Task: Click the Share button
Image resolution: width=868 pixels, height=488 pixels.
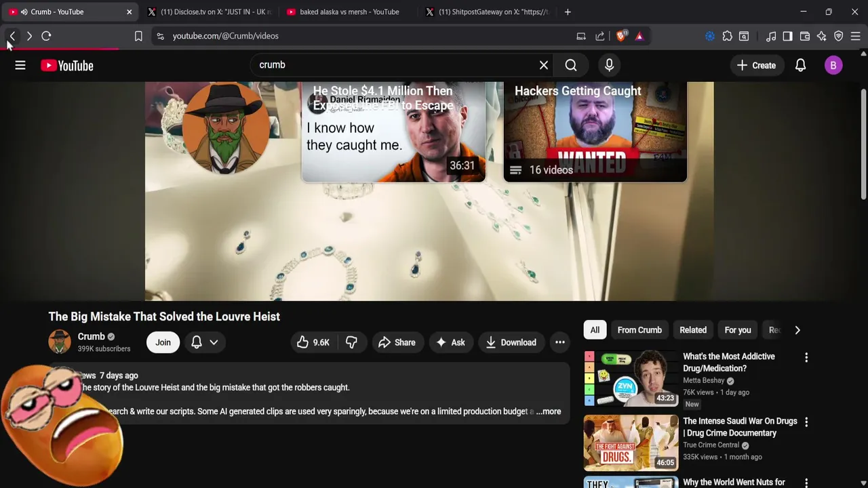Action: click(397, 342)
